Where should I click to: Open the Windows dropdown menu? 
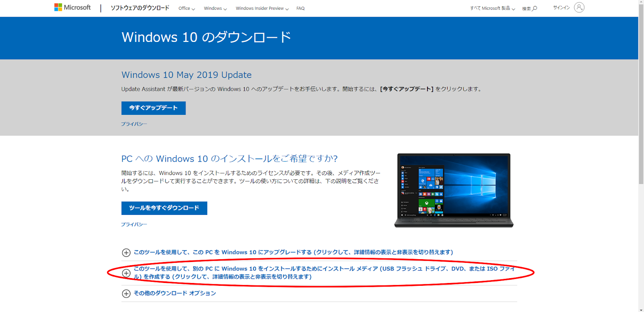coord(215,8)
